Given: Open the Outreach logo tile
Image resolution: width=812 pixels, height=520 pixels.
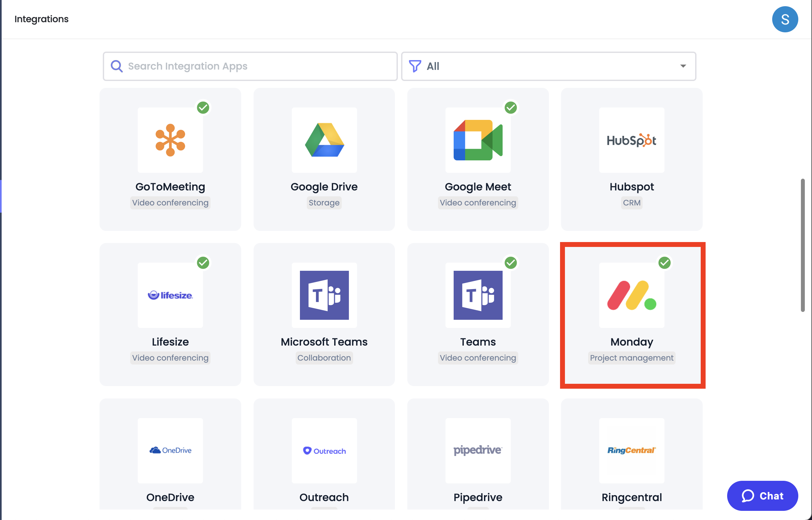Looking at the screenshot, I should (x=324, y=450).
